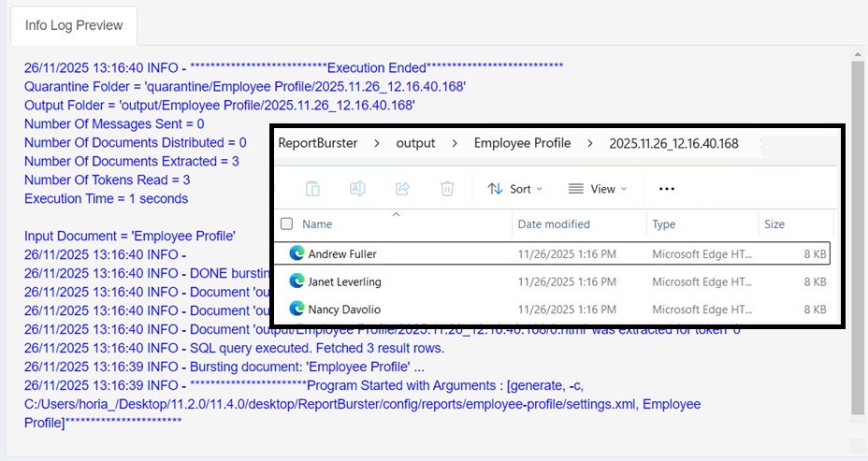868x461 pixels.
Task: Select the Info Log Preview tab
Action: click(x=74, y=25)
